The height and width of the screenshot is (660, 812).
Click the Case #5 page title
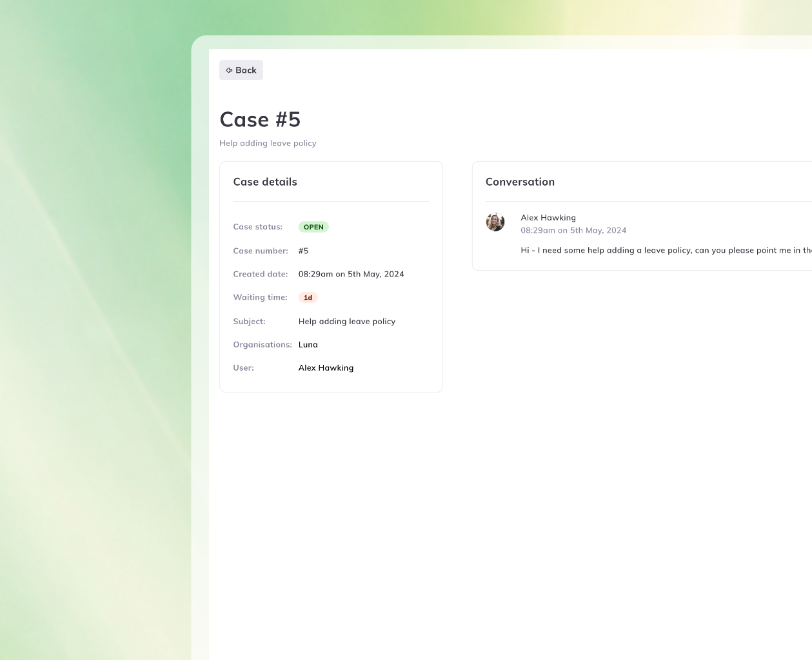[260, 119]
